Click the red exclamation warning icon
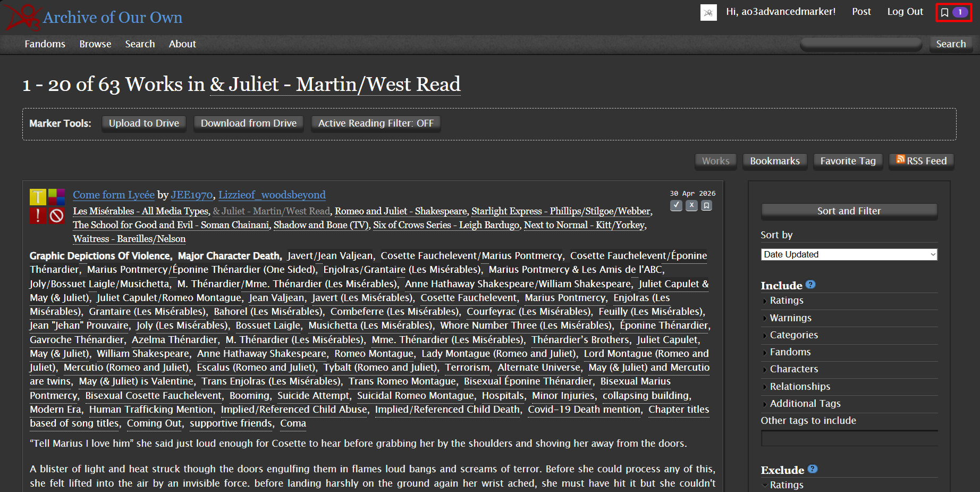Viewport: 980px width, 492px height. (x=38, y=216)
